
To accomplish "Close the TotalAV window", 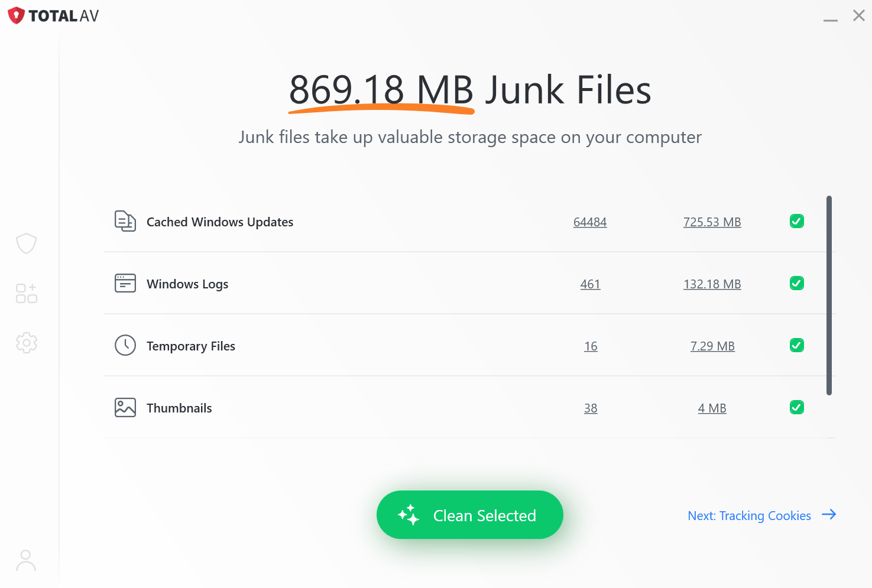I will pos(859,15).
